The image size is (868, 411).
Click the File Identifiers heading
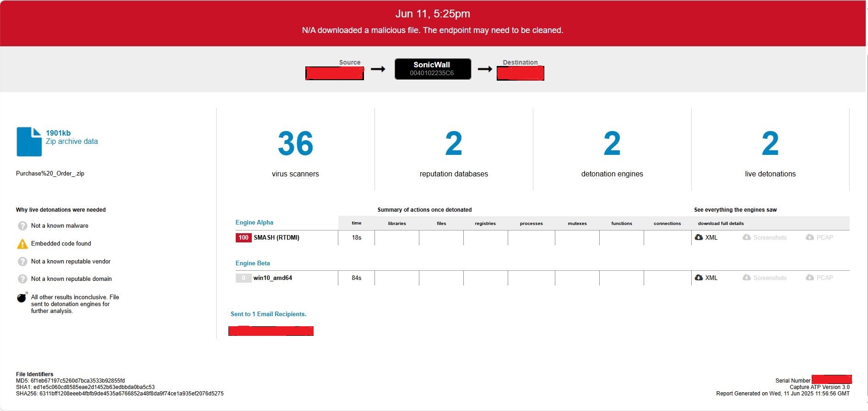(35, 374)
